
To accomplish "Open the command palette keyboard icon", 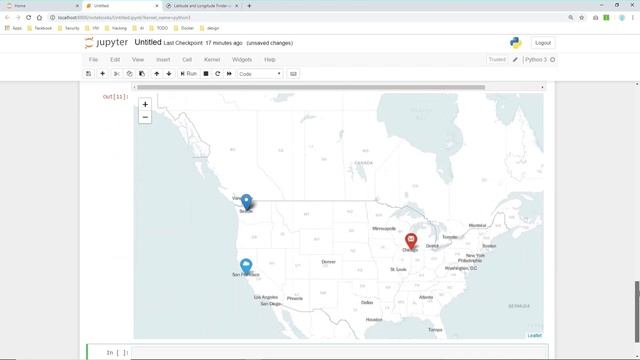I will (293, 74).
